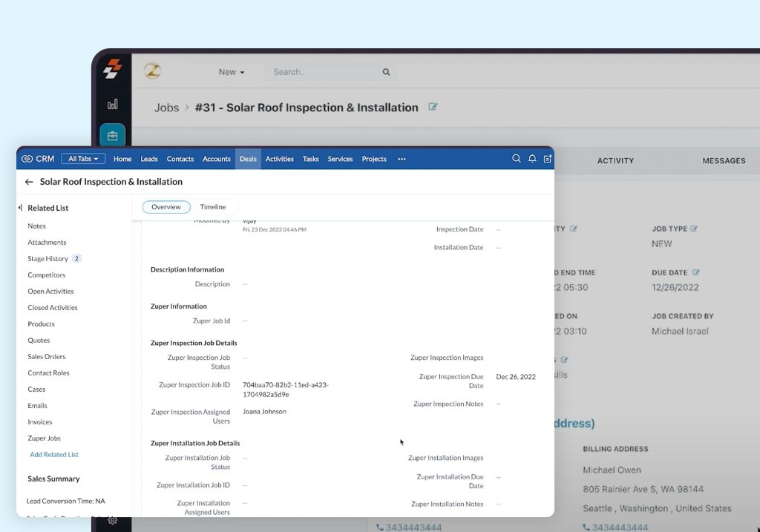Click the Jobs breadcrumb link
The height and width of the screenshot is (532, 760).
167,108
